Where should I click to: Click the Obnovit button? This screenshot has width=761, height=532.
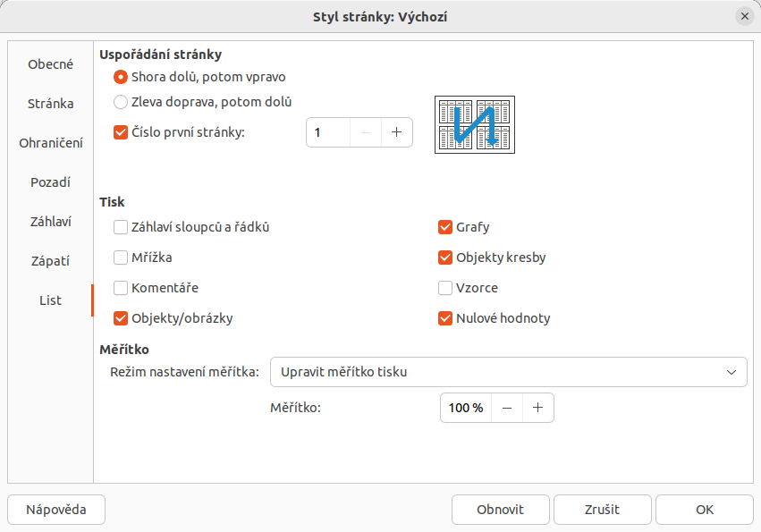click(501, 509)
